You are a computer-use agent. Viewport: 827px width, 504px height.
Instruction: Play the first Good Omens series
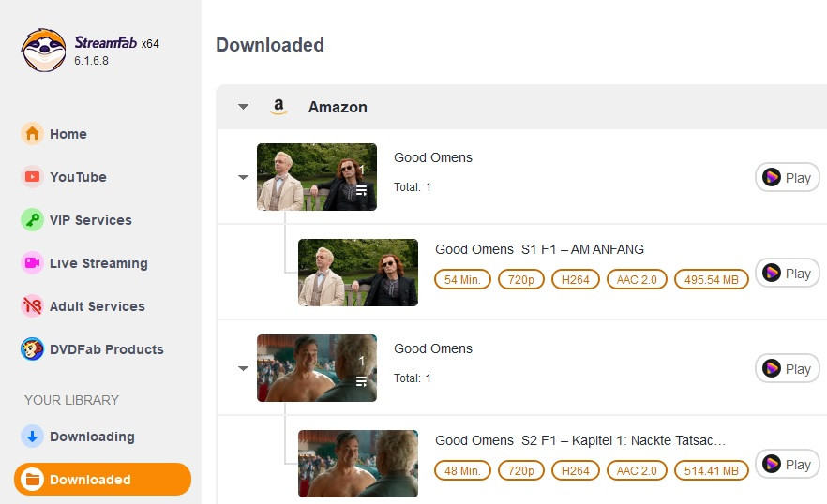tap(787, 178)
